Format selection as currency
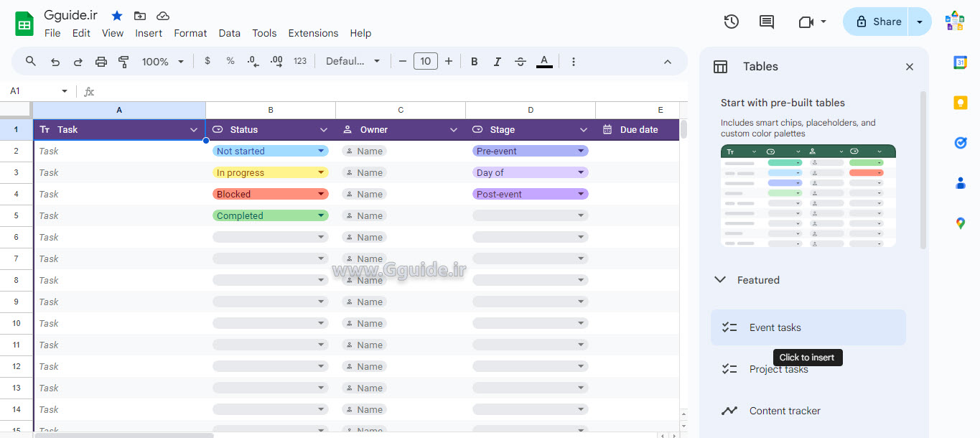 [207, 61]
